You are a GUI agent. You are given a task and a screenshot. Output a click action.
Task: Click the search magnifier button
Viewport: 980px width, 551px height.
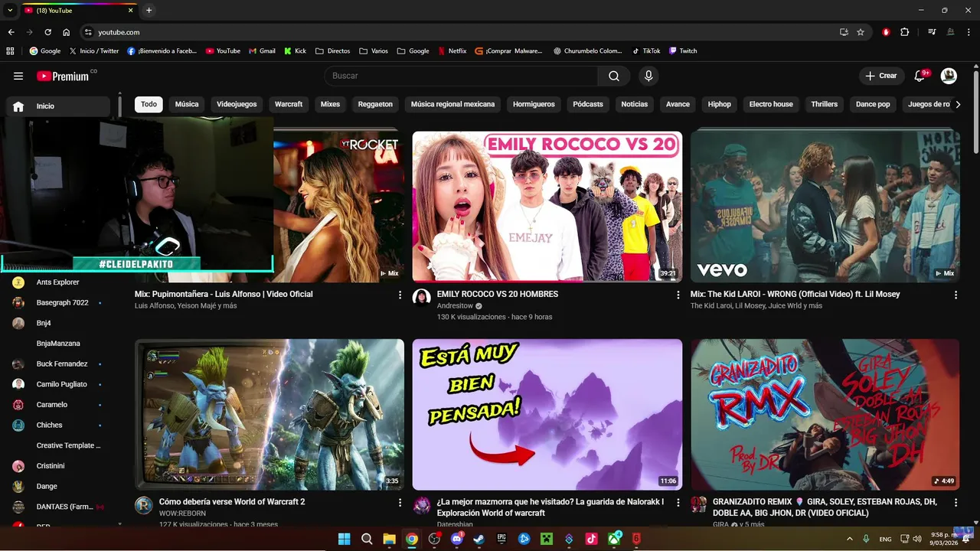(x=614, y=76)
